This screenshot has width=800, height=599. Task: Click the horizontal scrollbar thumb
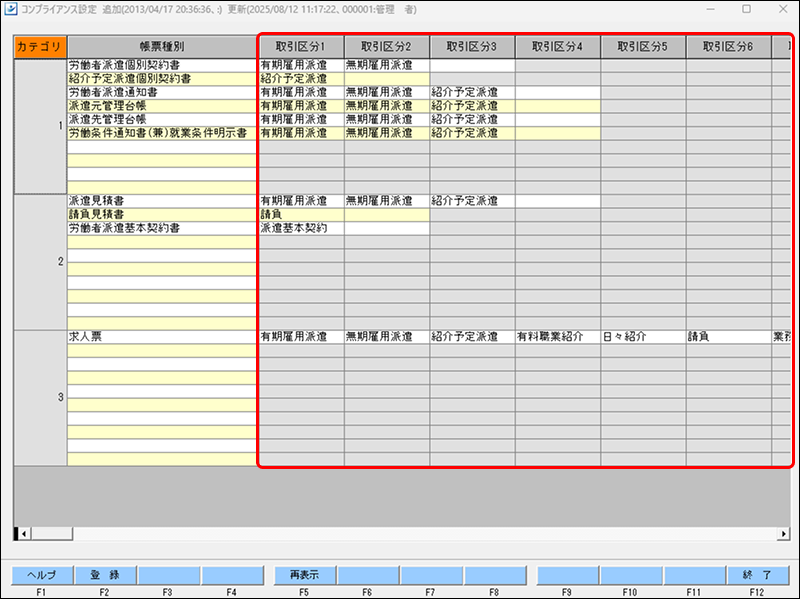click(52, 534)
